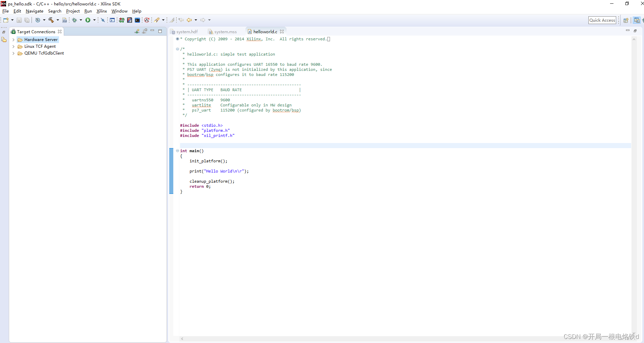Screen dimensions: 644x343
Task: Switch to the system.hdf editor tab
Action: click(x=184, y=32)
